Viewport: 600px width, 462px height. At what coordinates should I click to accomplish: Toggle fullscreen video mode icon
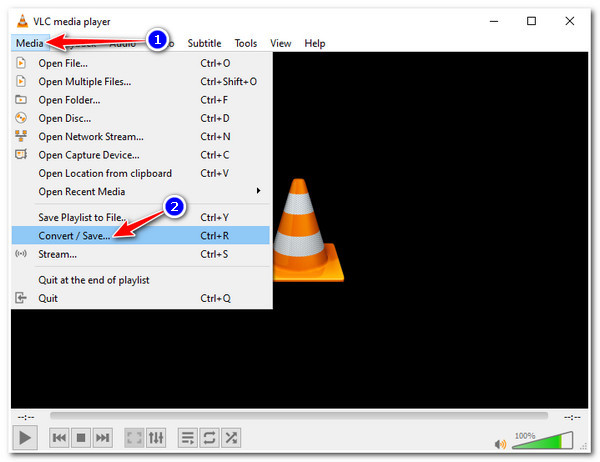click(134, 438)
